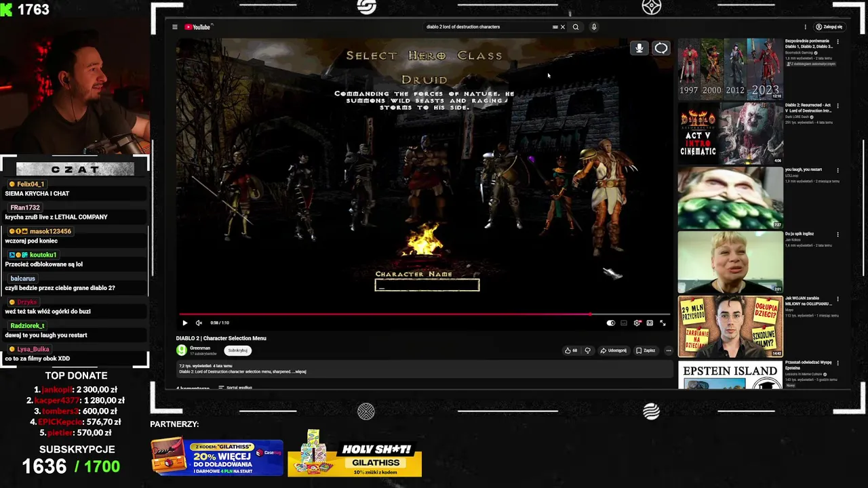The width and height of the screenshot is (868, 488).
Task: Click the loop overlay button on video
Action: click(660, 48)
